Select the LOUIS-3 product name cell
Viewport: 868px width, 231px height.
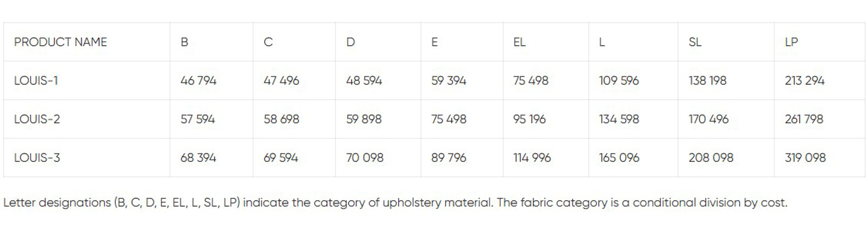pyautogui.click(x=37, y=158)
